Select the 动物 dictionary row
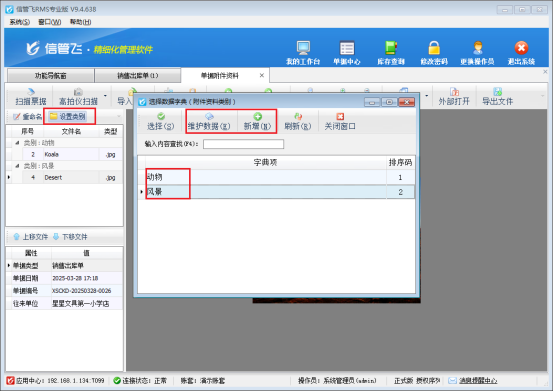553x392 pixels. 276,177
